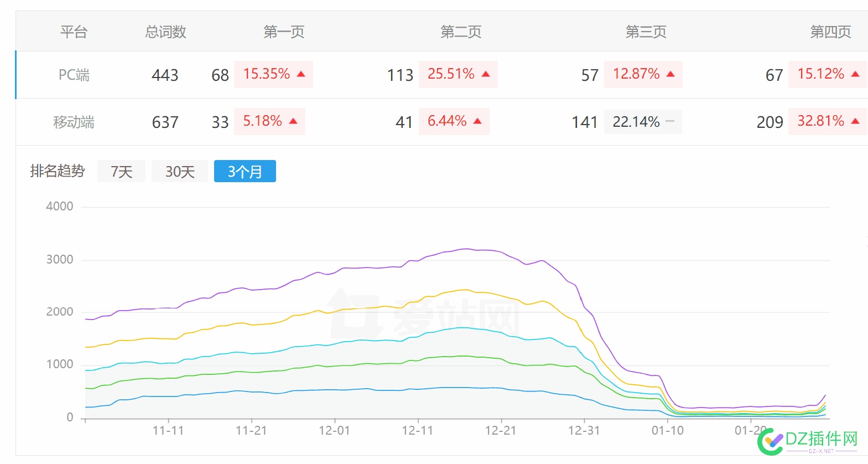Click the 01-10 x-axis date label
The image size is (868, 464).
point(668,430)
